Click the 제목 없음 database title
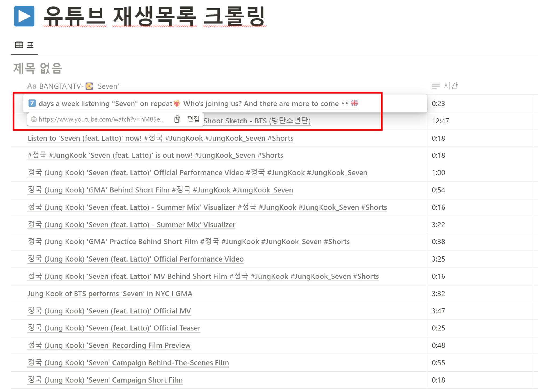Viewport: 538px width, 392px height. pyautogui.click(x=38, y=68)
